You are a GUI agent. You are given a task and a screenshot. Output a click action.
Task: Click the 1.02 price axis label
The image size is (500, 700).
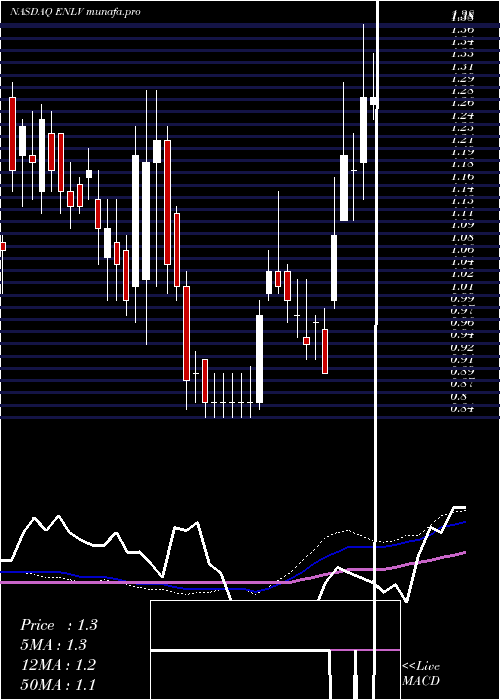click(x=462, y=274)
